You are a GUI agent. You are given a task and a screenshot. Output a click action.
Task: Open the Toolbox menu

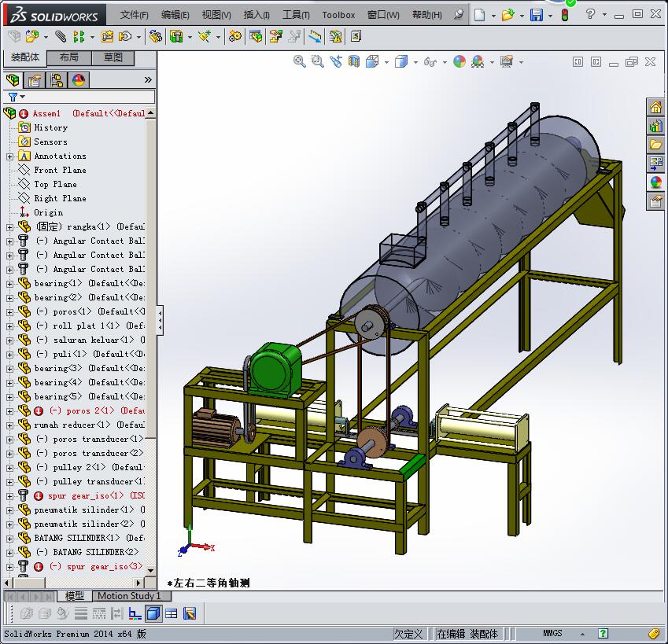338,15
